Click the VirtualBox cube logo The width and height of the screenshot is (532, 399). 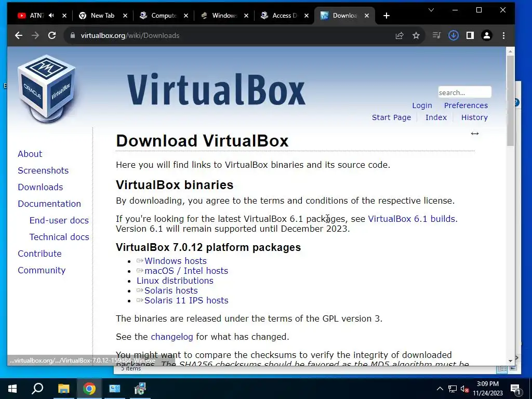click(x=47, y=89)
